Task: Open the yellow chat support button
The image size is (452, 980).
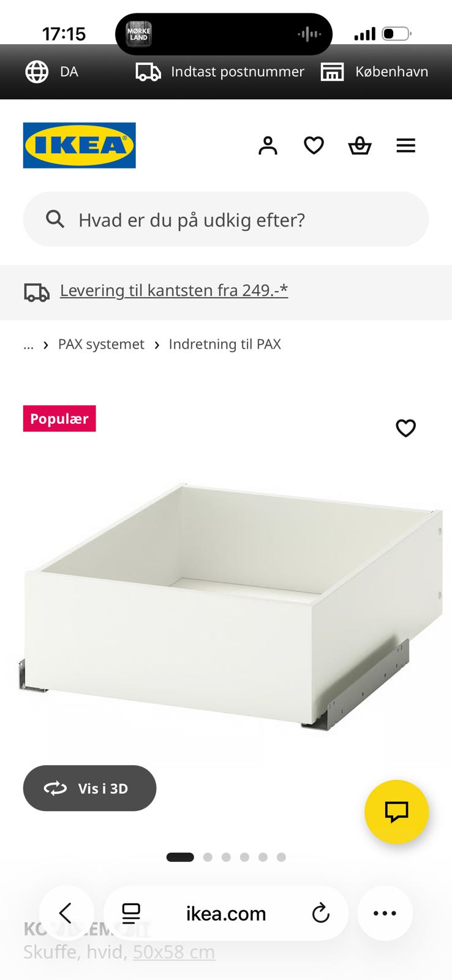Action: pyautogui.click(x=396, y=812)
